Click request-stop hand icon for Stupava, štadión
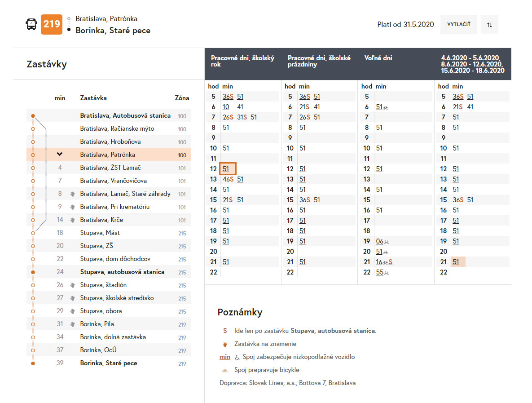532x403 pixels. tap(73, 285)
